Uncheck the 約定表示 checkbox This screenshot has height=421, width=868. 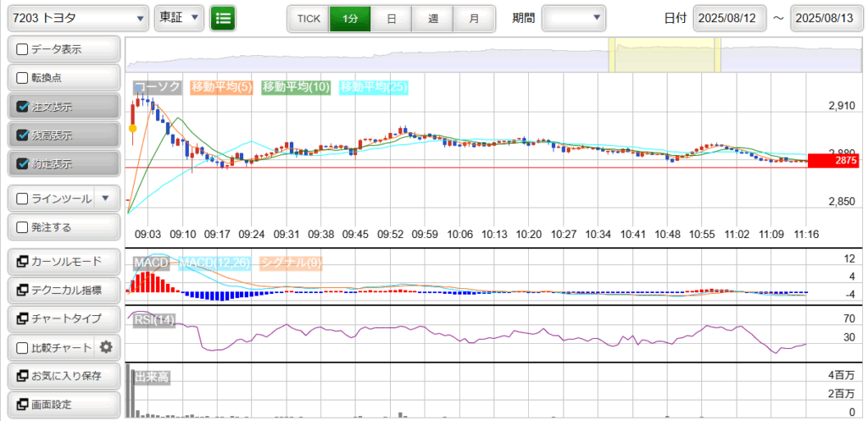point(22,163)
